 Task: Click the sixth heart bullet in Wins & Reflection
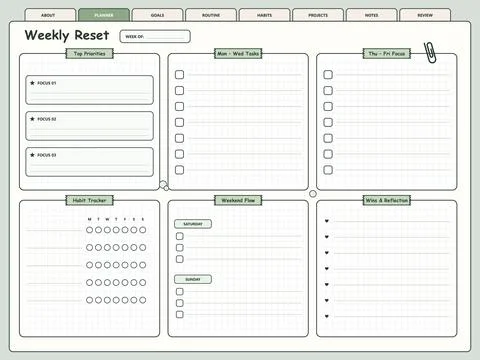pos(327,300)
